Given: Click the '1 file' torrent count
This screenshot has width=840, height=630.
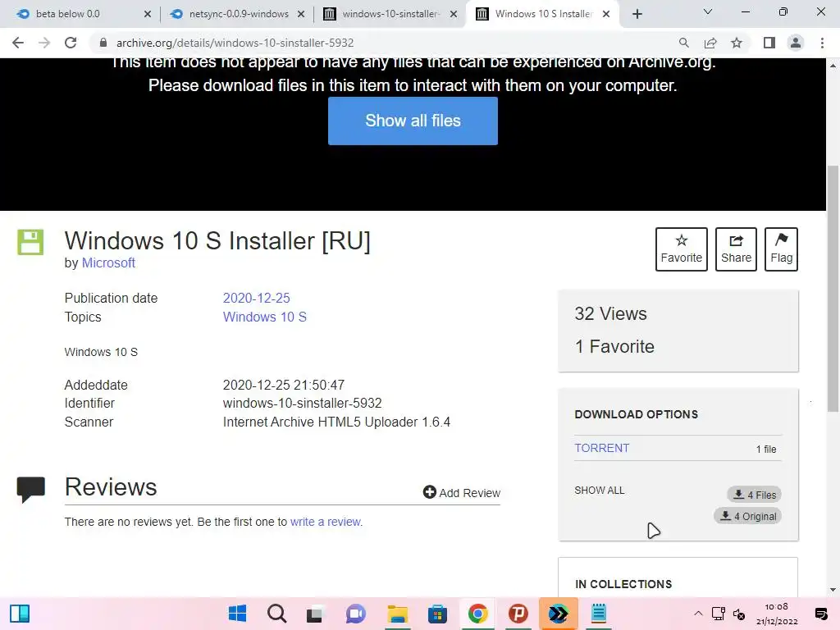Looking at the screenshot, I should 766,449.
